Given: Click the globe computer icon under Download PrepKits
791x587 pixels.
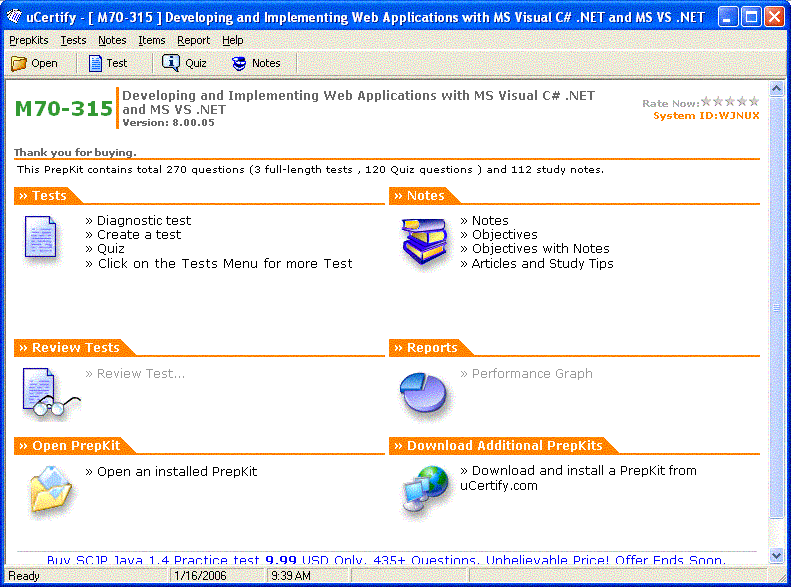Looking at the screenshot, I should (x=425, y=488).
